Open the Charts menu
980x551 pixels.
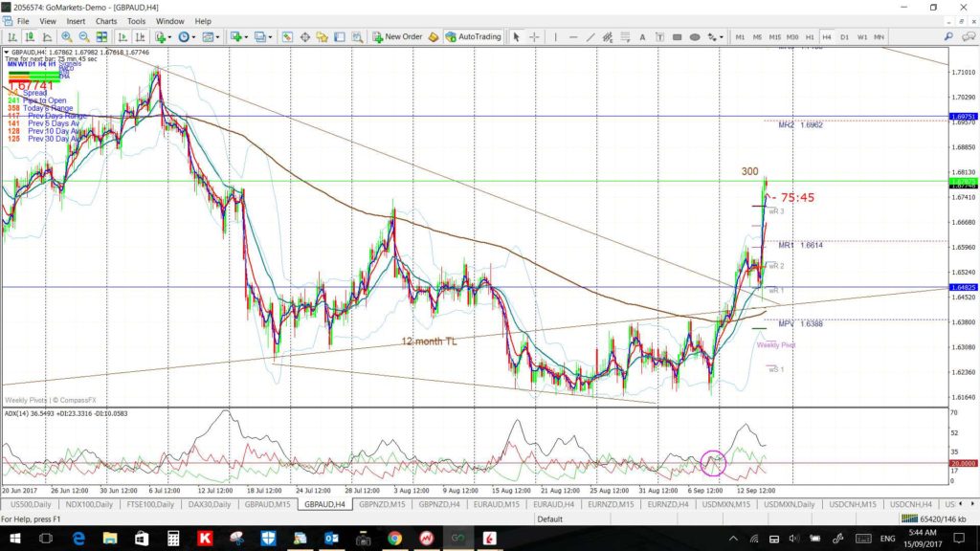tap(106, 21)
